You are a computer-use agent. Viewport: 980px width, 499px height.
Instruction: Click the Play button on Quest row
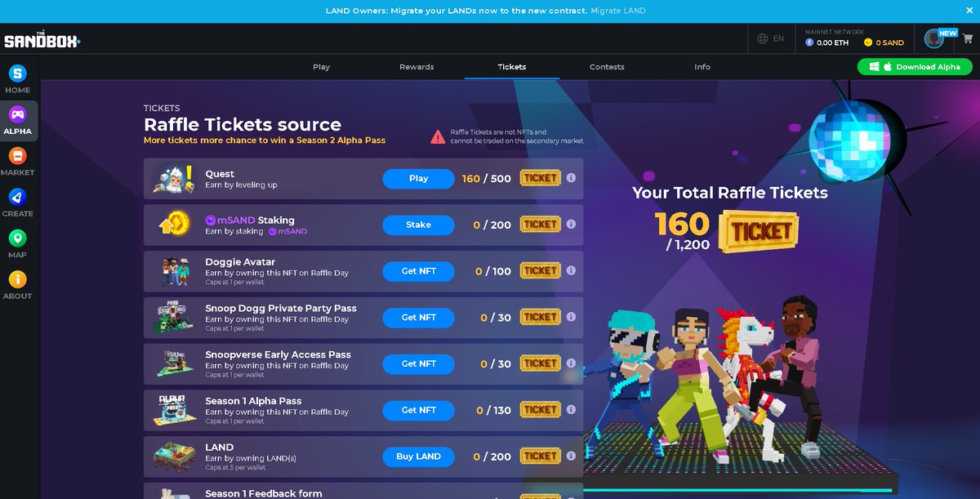[x=418, y=178]
